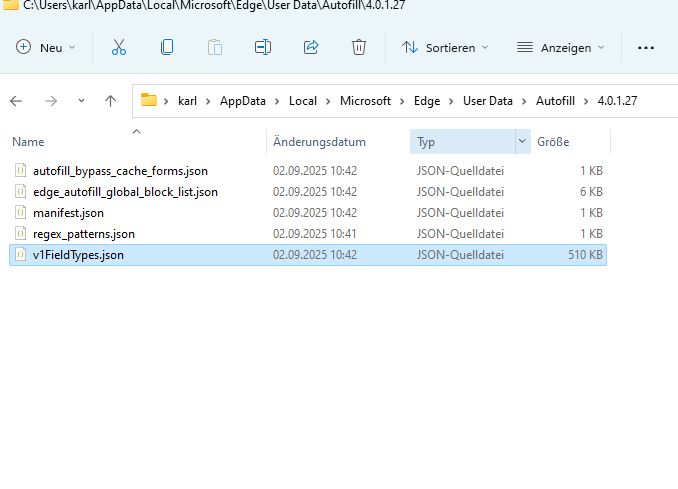Navigate to User Data in breadcrumb
Screen dimensions: 678x489
488,101
